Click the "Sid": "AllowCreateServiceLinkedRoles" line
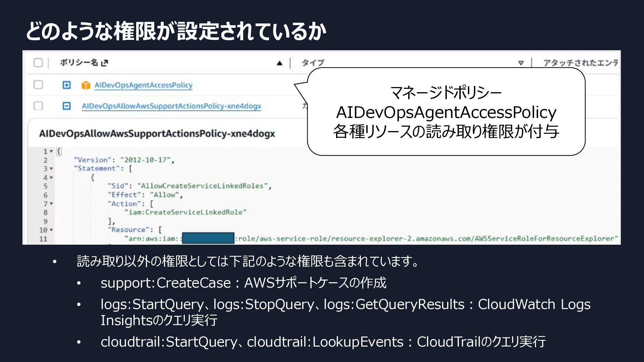This screenshot has width=644, height=362. click(190, 186)
